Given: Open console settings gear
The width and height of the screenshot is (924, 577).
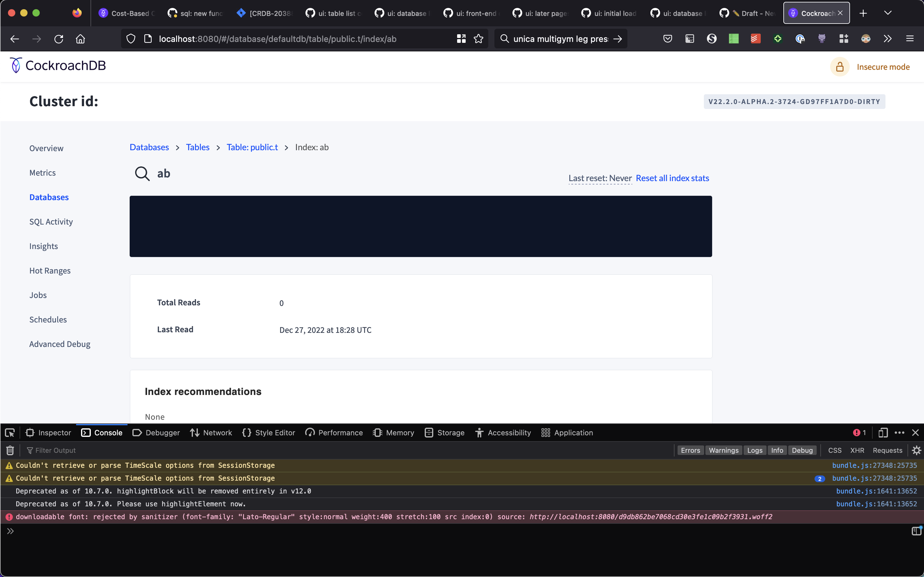Looking at the screenshot, I should point(916,451).
